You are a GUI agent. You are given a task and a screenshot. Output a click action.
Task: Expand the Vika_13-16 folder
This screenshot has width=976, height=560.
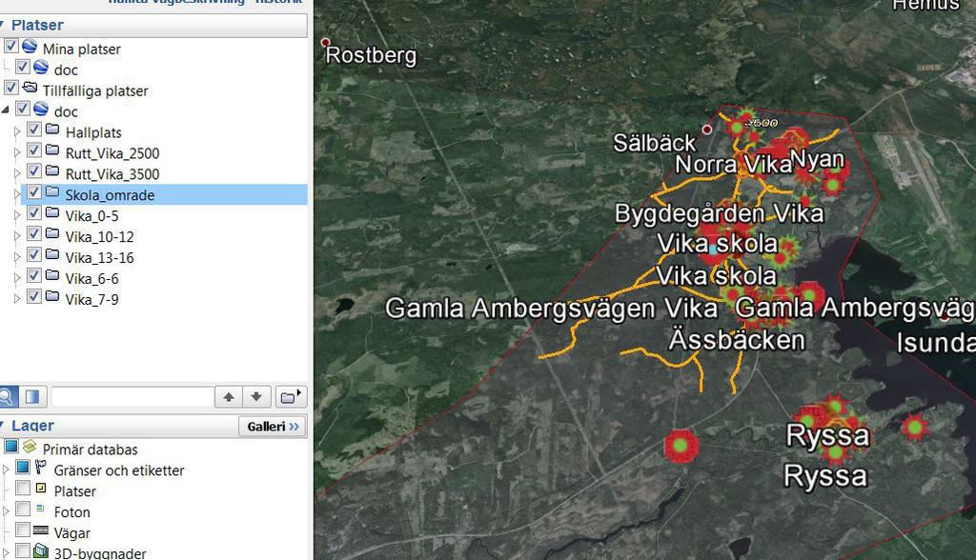[17, 257]
